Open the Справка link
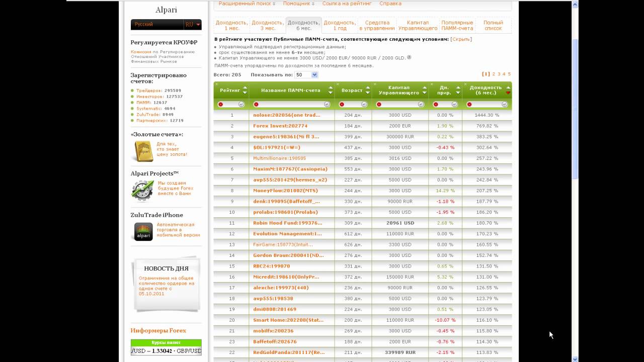The width and height of the screenshot is (644, 362). tap(390, 4)
